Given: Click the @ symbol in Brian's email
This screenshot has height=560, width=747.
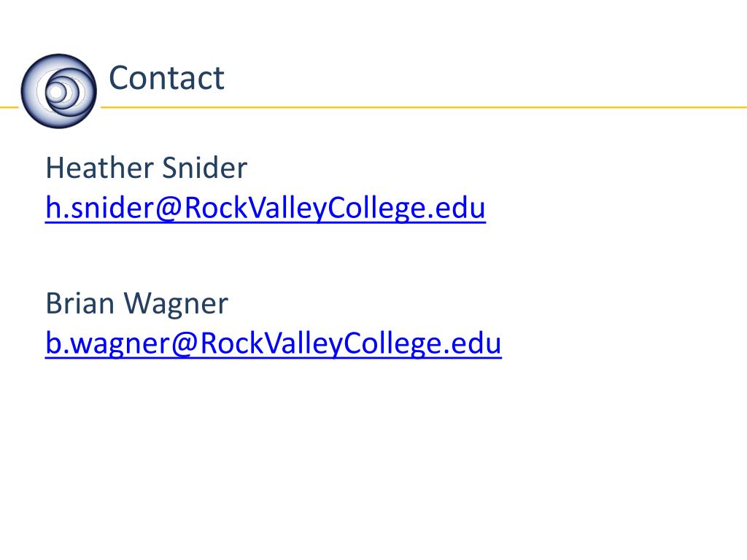Looking at the screenshot, I should 184,344.
